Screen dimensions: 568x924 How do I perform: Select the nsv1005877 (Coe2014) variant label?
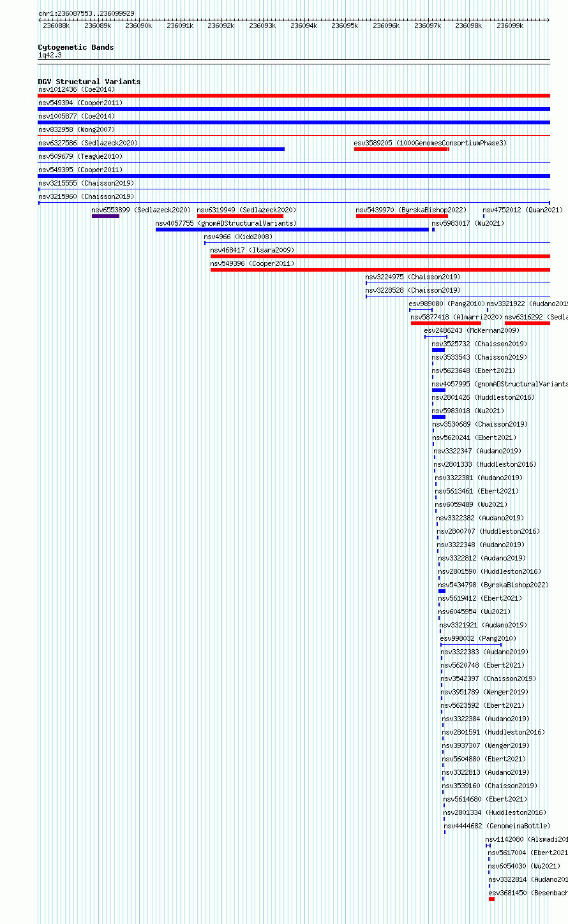77,116
